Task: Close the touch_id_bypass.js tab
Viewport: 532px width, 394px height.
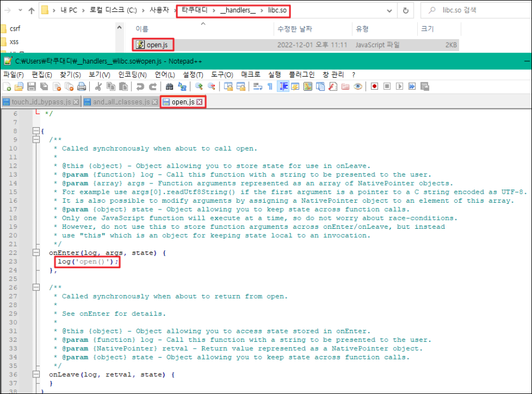Action: click(x=76, y=102)
